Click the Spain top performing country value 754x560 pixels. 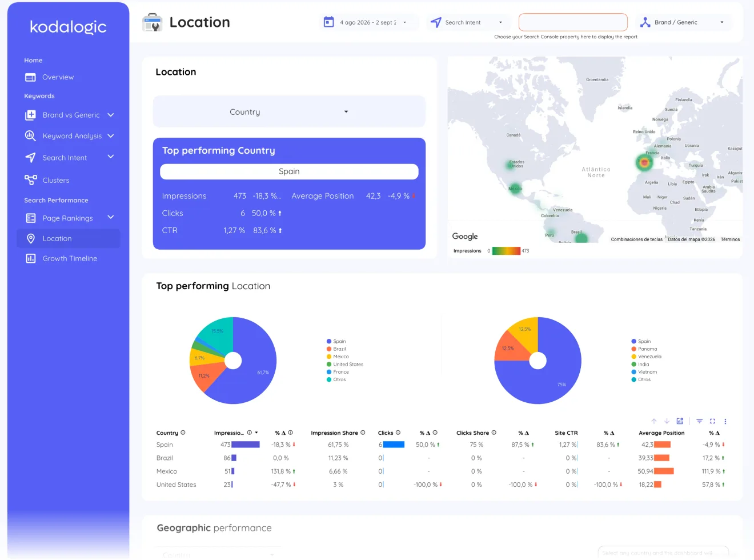[289, 171]
